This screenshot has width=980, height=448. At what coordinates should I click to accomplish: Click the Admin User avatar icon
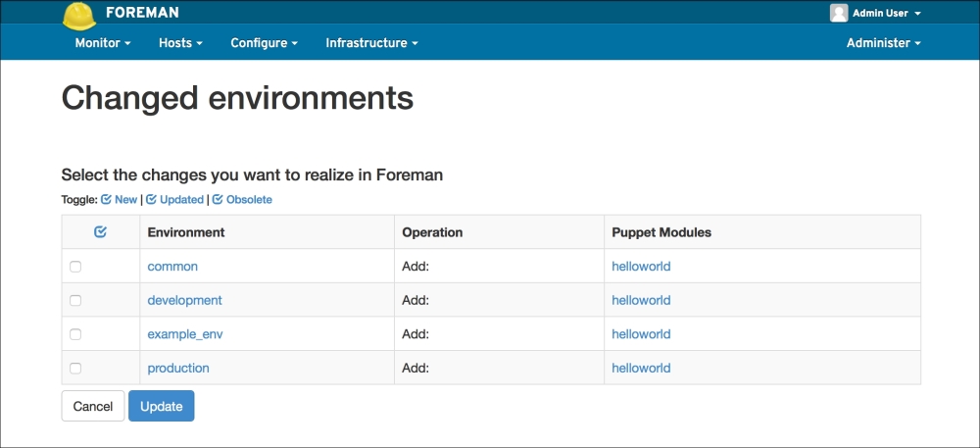838,13
